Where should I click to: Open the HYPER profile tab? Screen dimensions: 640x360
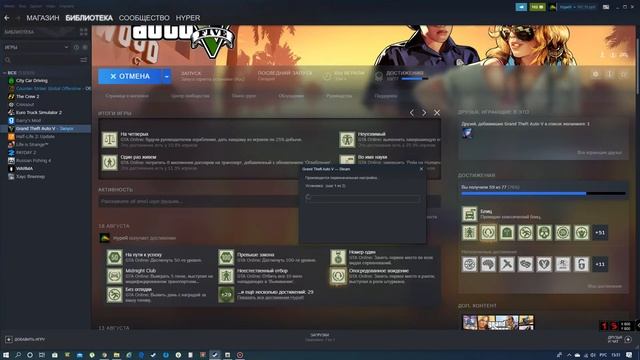point(188,18)
